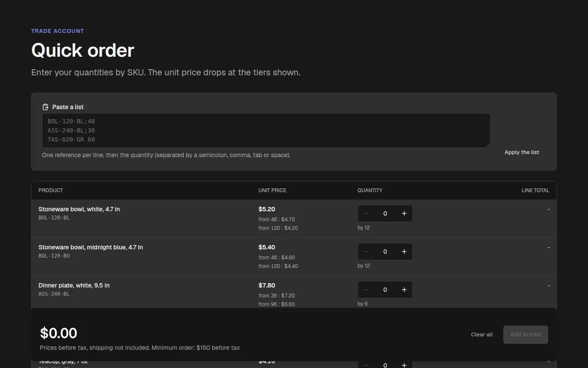Focus the paste-a-list text area
Image resolution: width=588 pixels, height=368 pixels.
266,130
